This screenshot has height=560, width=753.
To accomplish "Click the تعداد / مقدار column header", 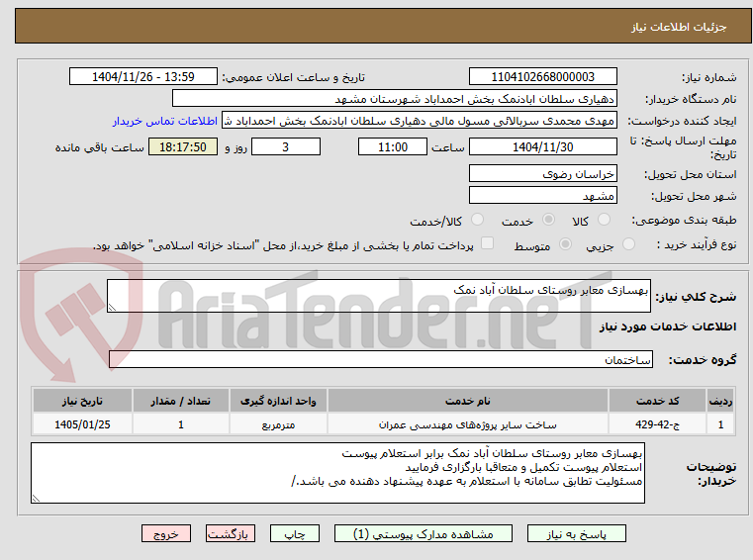I will tap(180, 401).
